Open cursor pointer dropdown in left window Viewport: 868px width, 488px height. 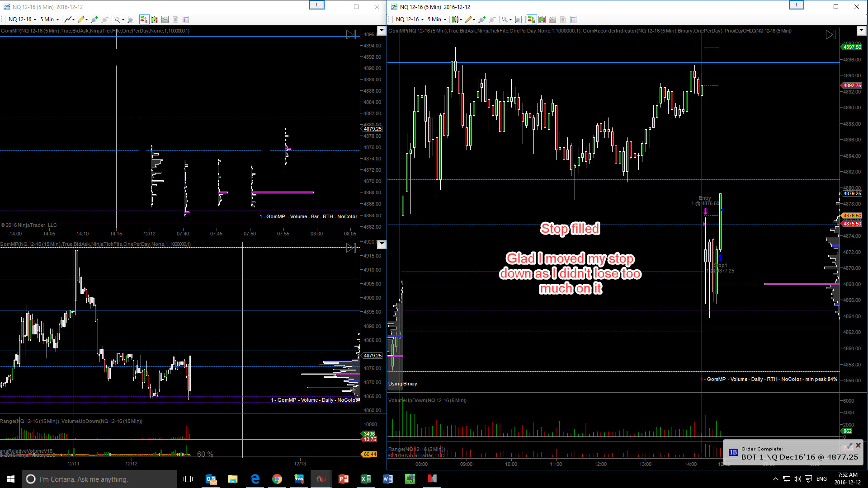(x=119, y=19)
